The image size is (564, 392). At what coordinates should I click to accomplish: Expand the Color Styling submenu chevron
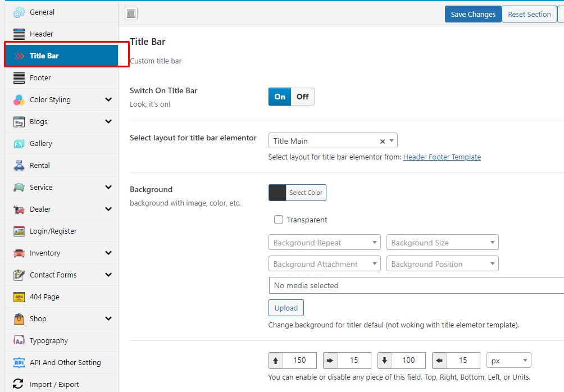click(x=108, y=100)
